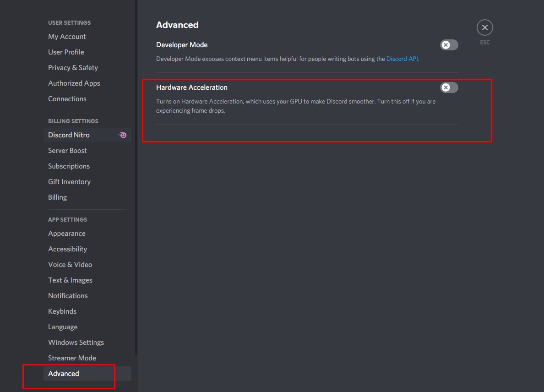Image resolution: width=544 pixels, height=392 pixels.
Task: Enable the Hardware Acceleration switch
Action: coord(449,87)
